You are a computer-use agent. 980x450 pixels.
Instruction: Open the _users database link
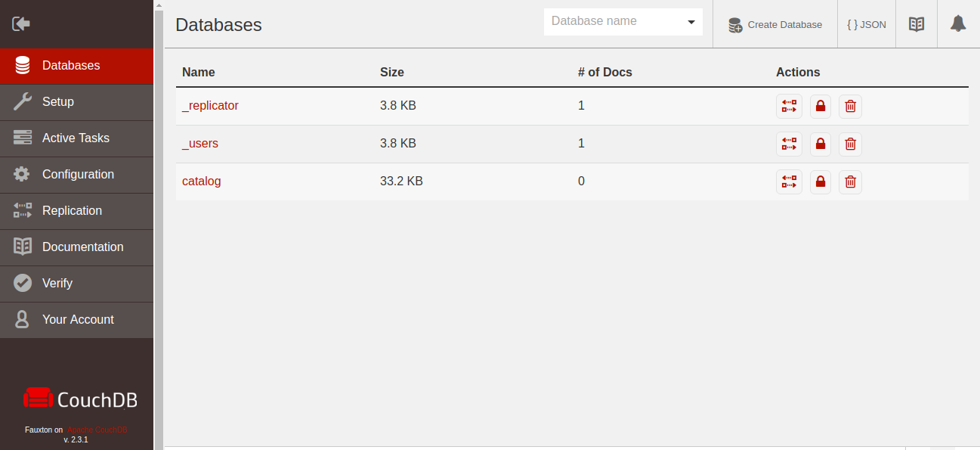[x=199, y=143]
